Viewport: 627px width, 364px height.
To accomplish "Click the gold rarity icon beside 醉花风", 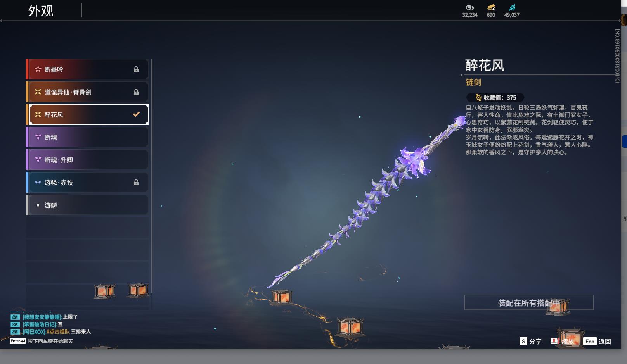I will pos(38,114).
